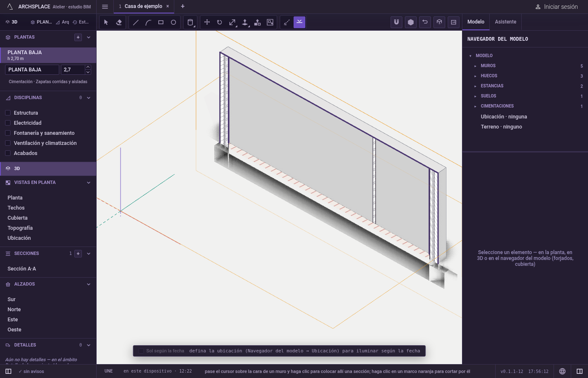Click the undo arrow button
Screen dimensions: 588x378
coord(425,22)
